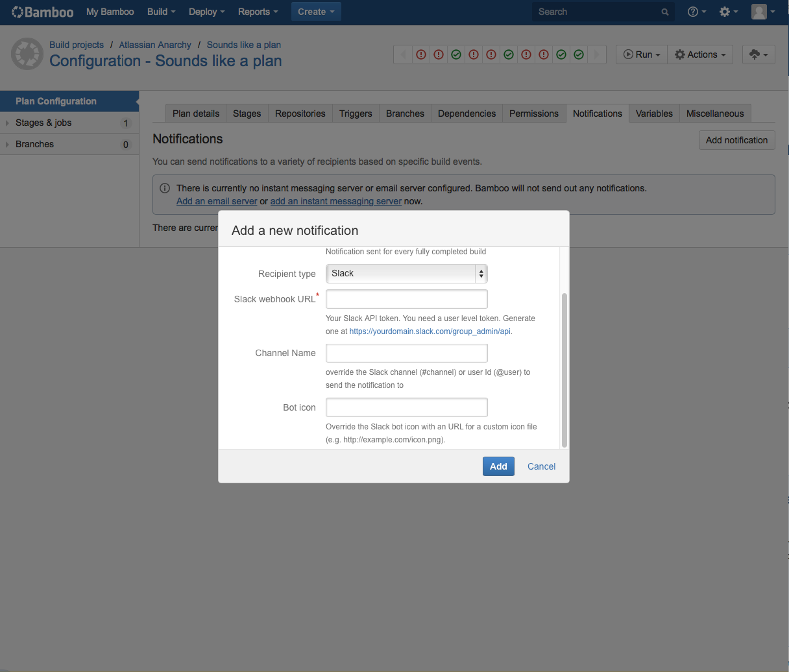The image size is (789, 672).
Task: Open the help question-mark menu
Action: (x=697, y=12)
